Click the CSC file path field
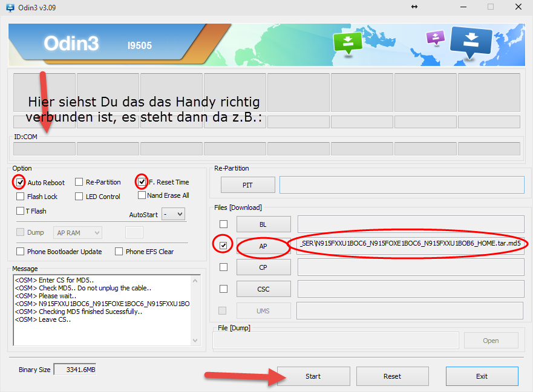533x392 pixels. coord(411,289)
